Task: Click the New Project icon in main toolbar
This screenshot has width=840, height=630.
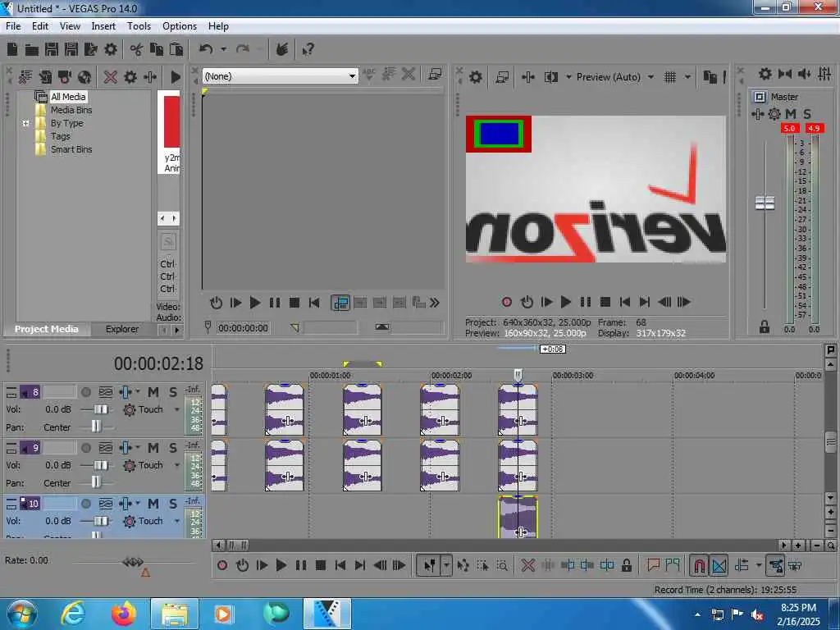Action: coord(12,49)
